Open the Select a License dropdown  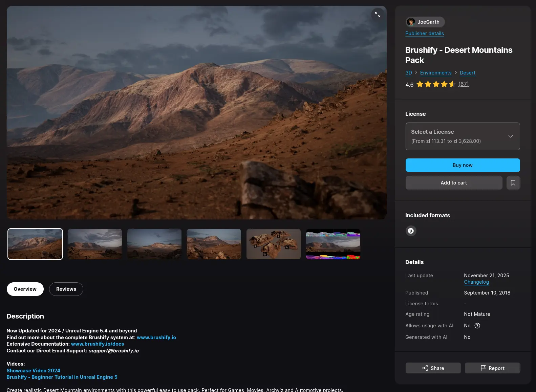click(462, 136)
